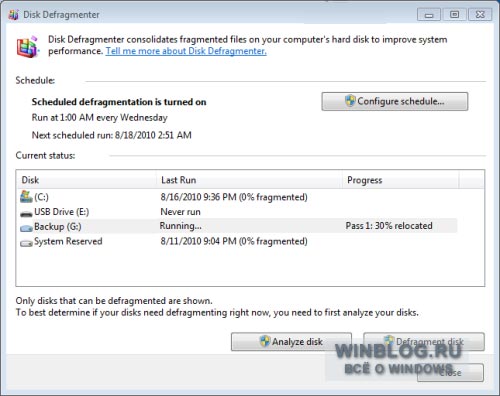Click shield icon on Analyze disk button
500x396 pixels.
(x=265, y=341)
